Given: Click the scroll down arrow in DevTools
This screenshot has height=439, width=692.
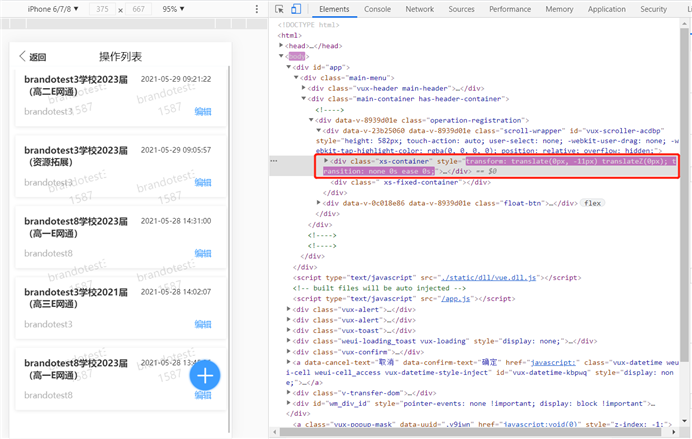Looking at the screenshot, I should 684,420.
